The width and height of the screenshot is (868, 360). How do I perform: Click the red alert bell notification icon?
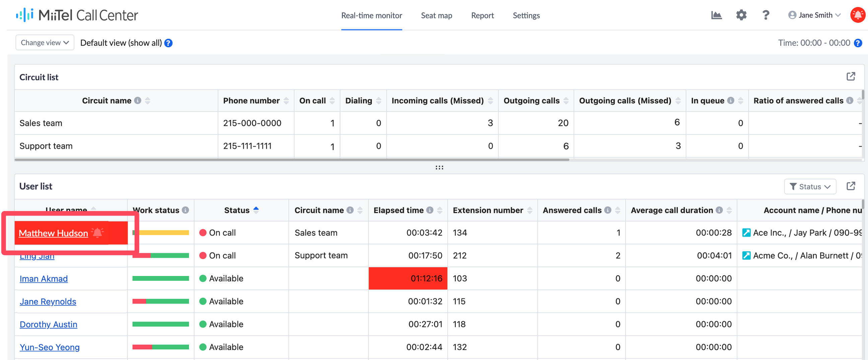coord(858,15)
